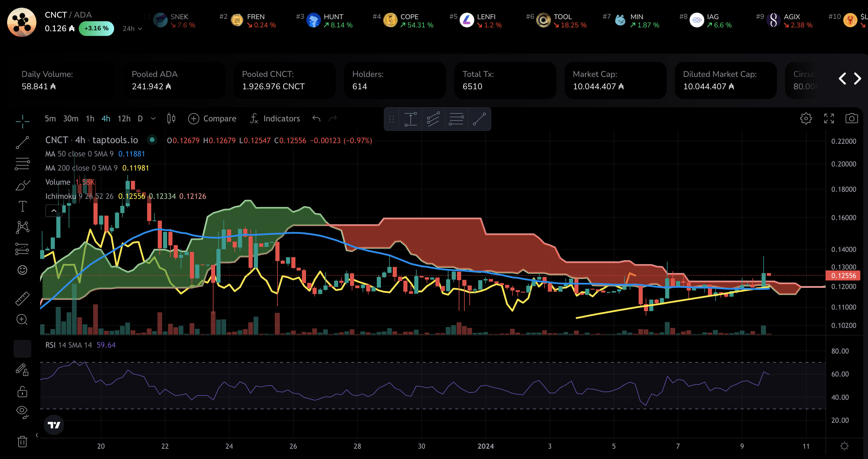Toggle the lock all drawings tool
The height and width of the screenshot is (459, 868).
(23, 392)
